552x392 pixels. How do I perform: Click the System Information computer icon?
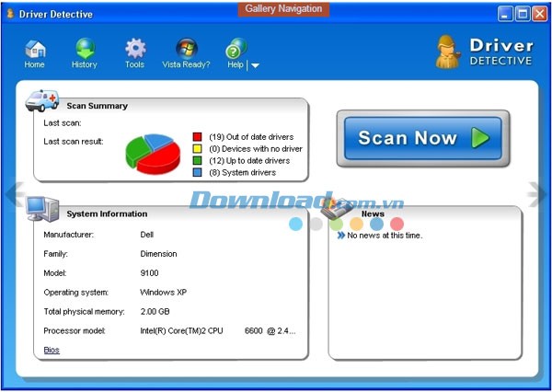pos(42,209)
